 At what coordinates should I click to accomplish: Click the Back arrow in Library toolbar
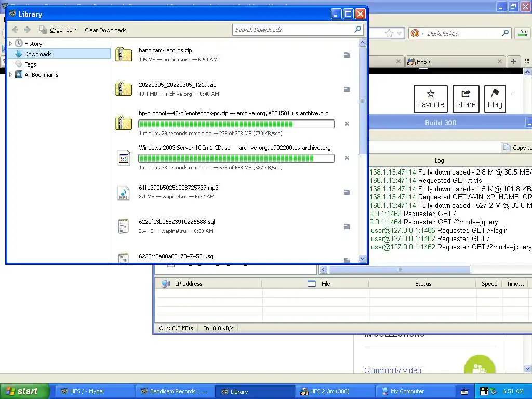point(15,30)
